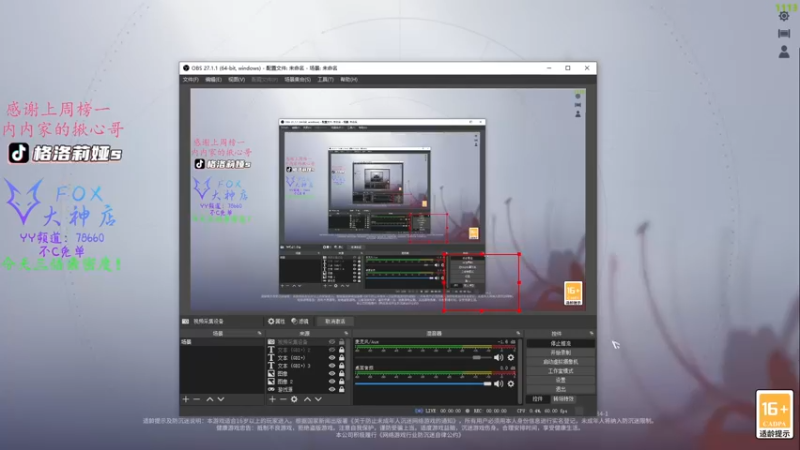Image resolution: width=800 pixels, height=450 pixels.
Task: Open source properties gear in sources toolbar
Action: tap(294, 399)
